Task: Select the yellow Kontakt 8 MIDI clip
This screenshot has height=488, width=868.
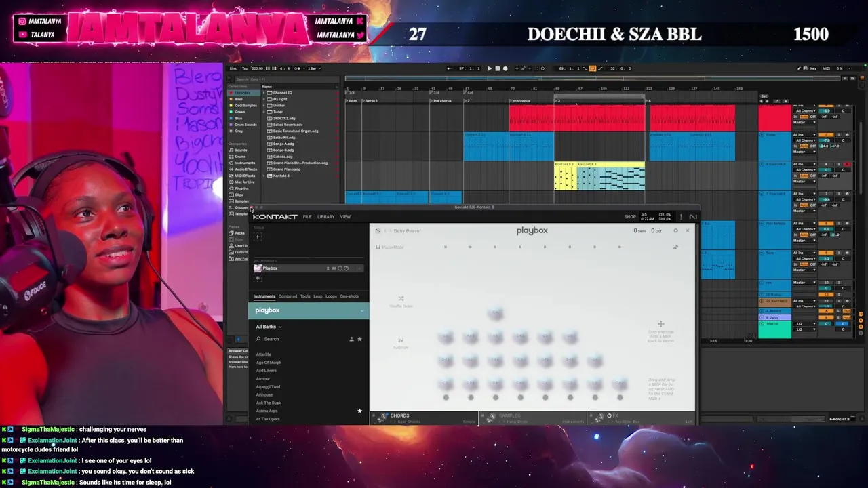Action: (565, 178)
